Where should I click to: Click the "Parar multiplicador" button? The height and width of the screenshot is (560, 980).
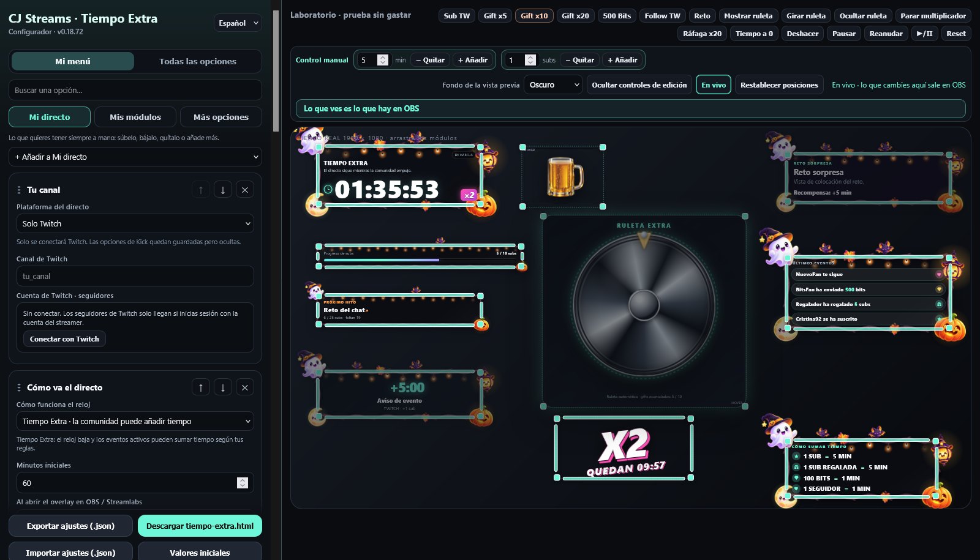tap(933, 16)
